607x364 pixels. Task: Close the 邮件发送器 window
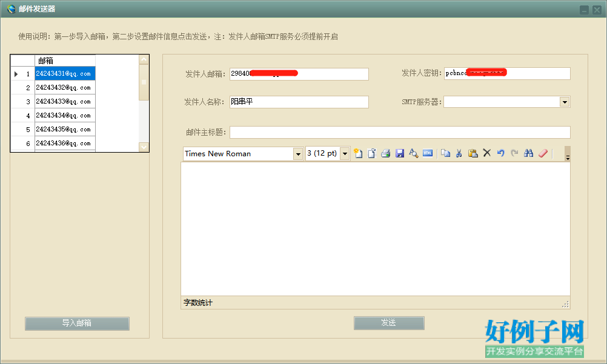tap(597, 10)
